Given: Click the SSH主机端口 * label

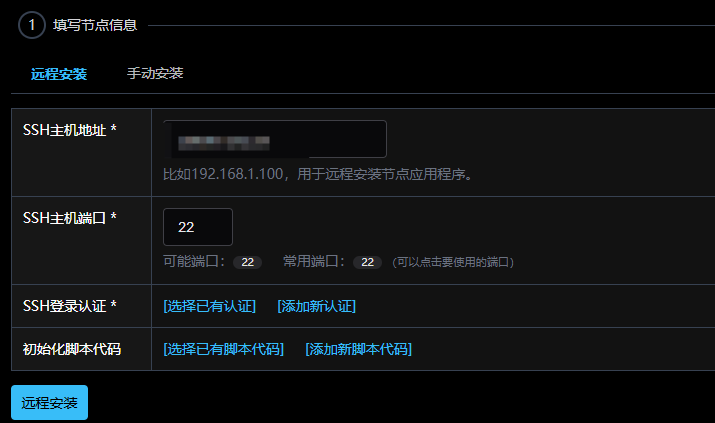Looking at the screenshot, I should (x=70, y=218).
